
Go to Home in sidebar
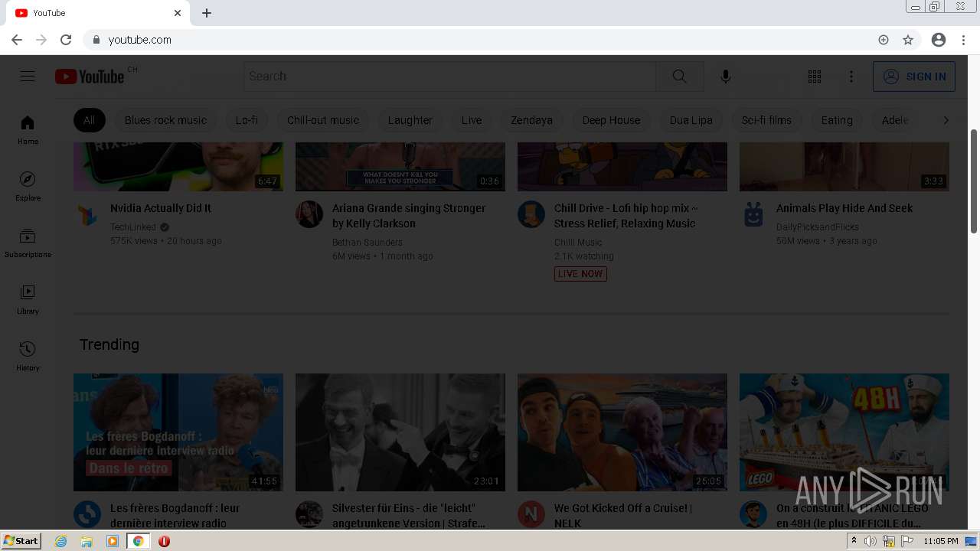28,129
